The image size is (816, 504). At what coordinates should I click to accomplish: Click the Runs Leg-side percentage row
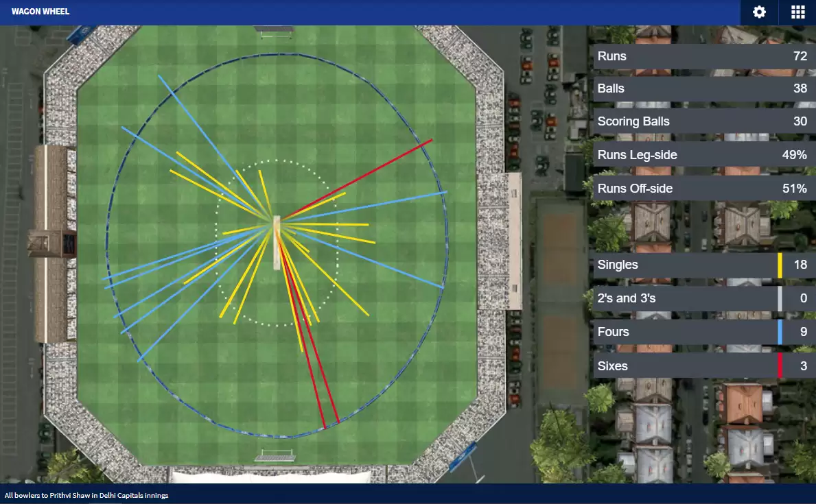705,155
